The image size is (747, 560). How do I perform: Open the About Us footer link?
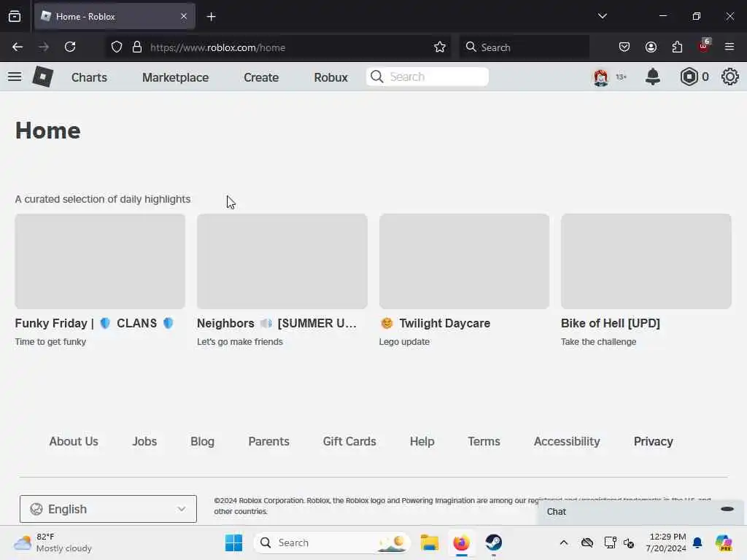pos(74,441)
